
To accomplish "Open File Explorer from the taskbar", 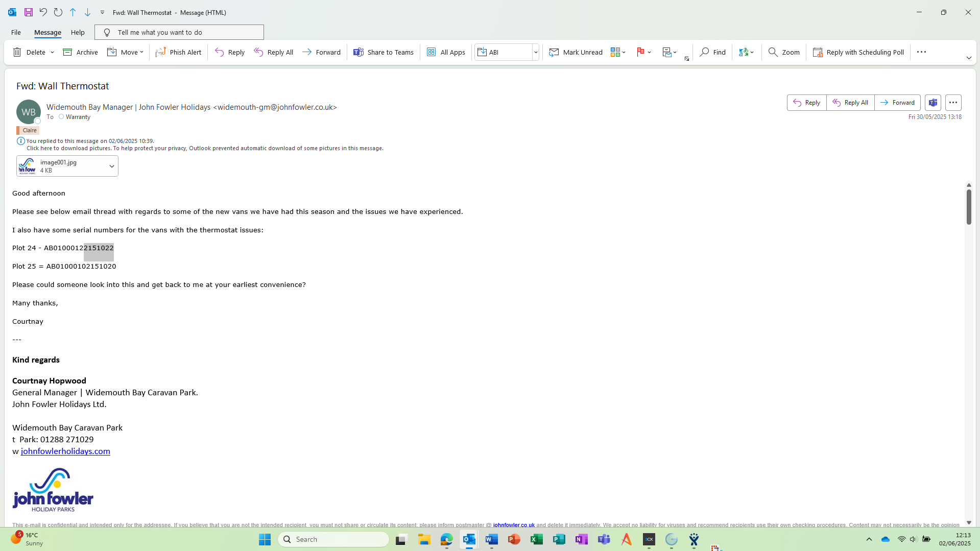I will tap(424, 539).
